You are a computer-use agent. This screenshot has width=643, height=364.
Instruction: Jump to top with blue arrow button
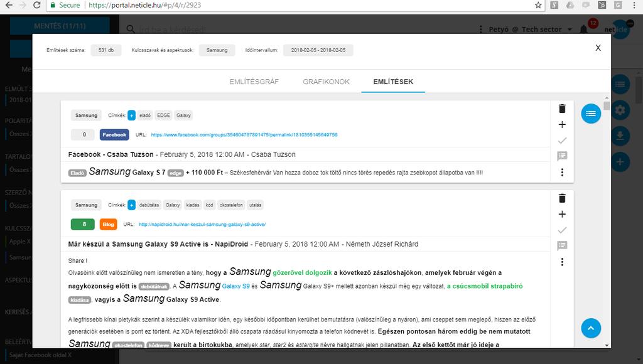[x=591, y=328]
